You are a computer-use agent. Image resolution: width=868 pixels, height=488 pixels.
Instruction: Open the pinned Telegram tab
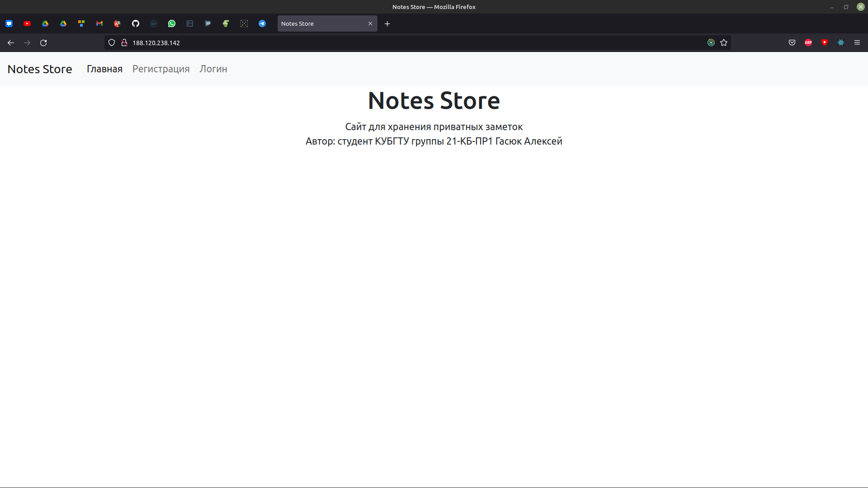(262, 23)
